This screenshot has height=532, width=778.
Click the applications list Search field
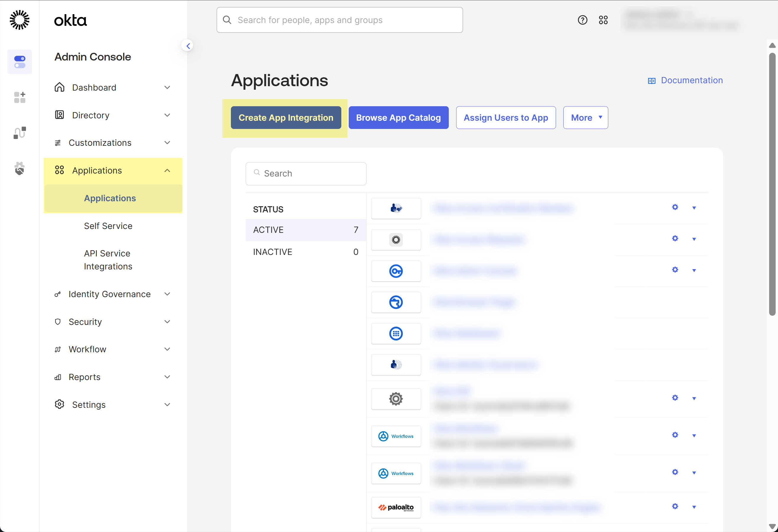tap(306, 174)
